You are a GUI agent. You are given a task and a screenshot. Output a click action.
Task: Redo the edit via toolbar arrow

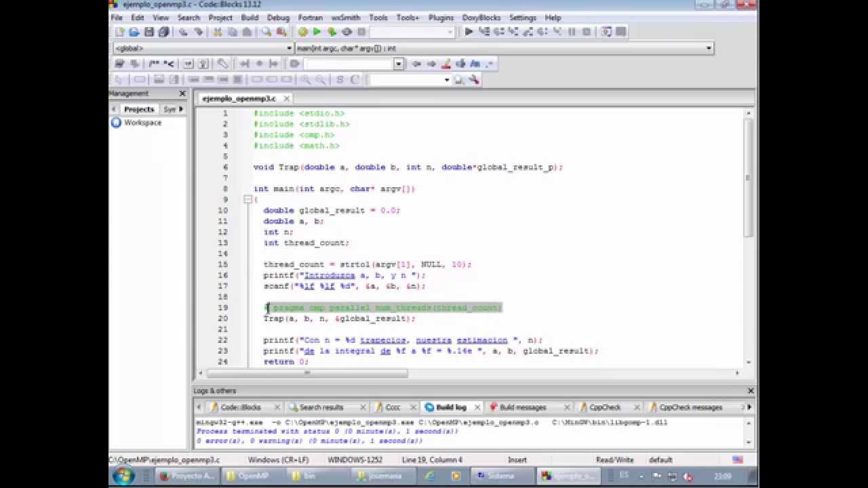198,32
